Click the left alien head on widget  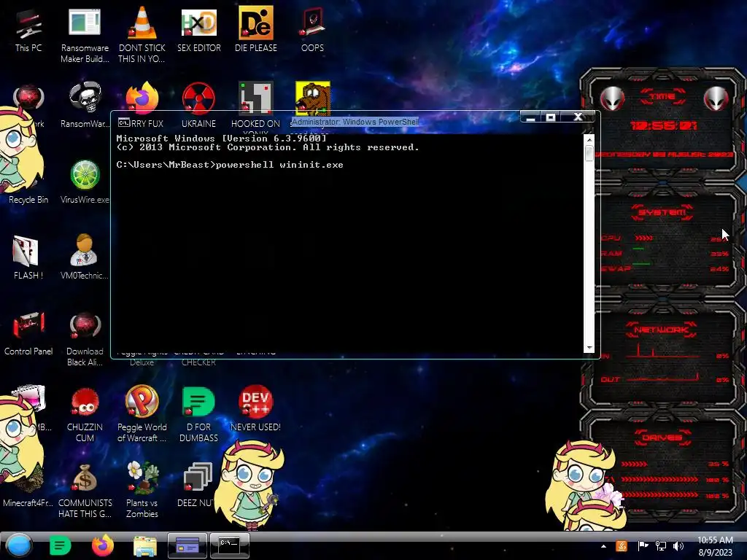612,98
